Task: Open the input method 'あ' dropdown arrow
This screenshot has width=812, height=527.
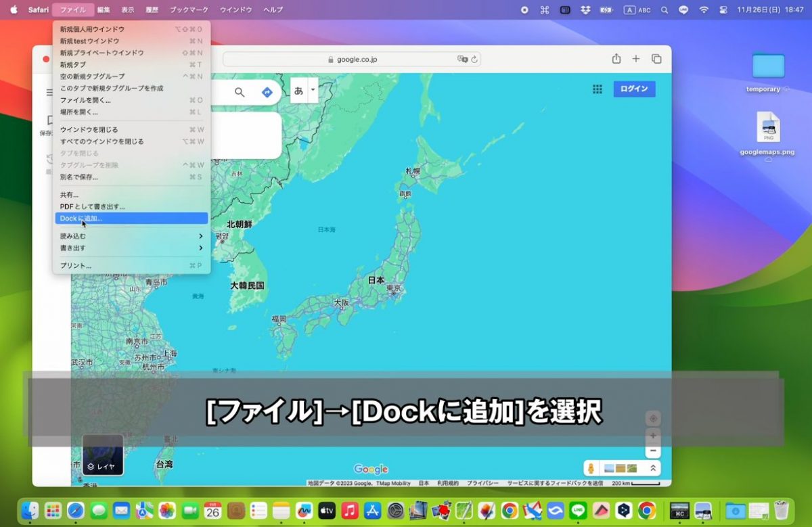Action: click(313, 89)
